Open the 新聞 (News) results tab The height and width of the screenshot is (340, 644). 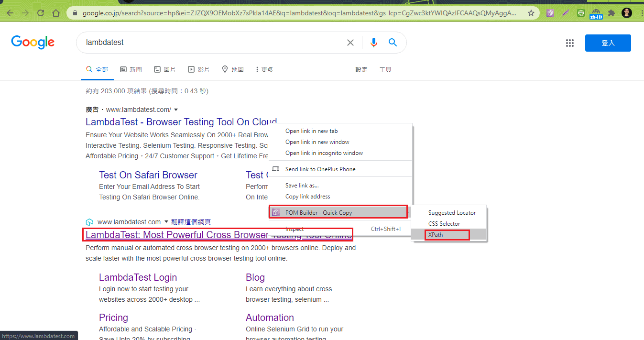(131, 69)
